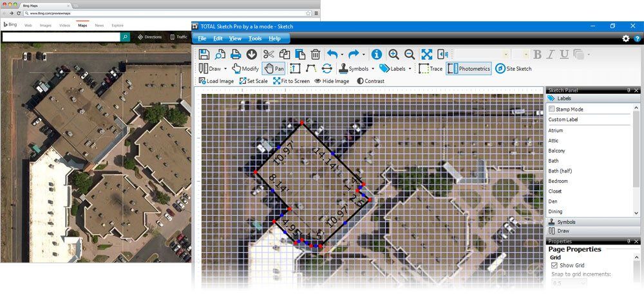Enable the Stamp Mode checkbox
This screenshot has width=644, height=300.
(552, 109)
